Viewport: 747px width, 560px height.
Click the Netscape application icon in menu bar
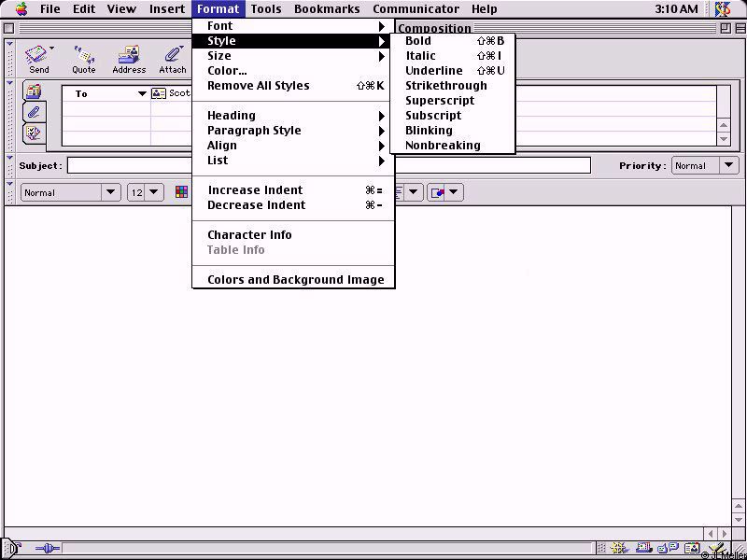[723, 8]
